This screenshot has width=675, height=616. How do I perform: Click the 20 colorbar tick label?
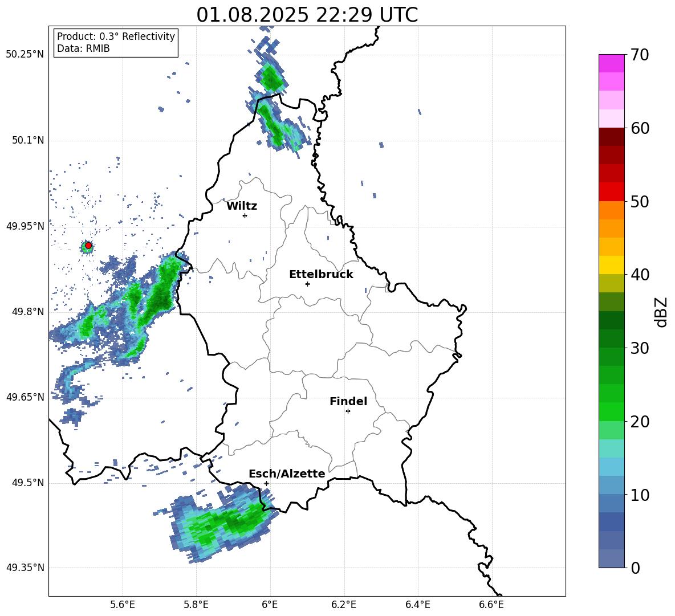640,422
